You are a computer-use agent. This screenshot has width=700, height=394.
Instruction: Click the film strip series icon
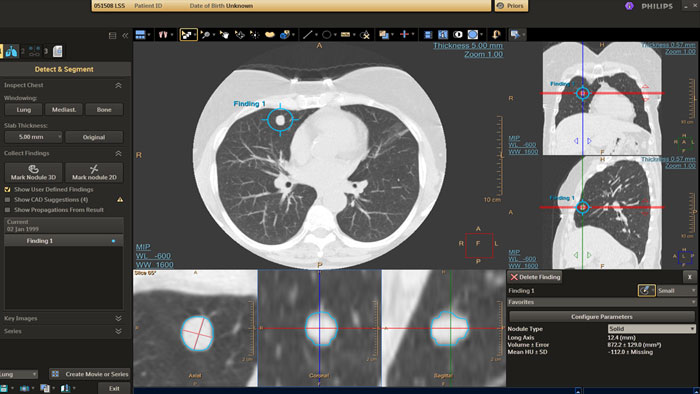pos(428,34)
